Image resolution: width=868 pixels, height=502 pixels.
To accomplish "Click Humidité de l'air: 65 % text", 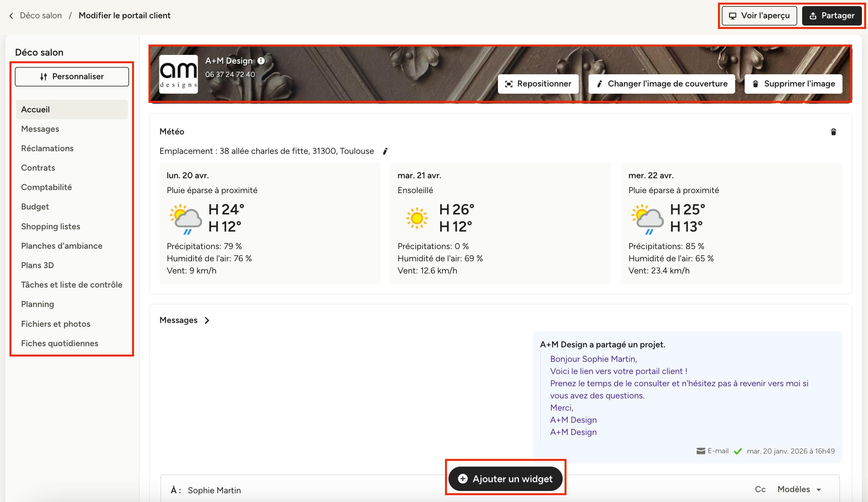I will tap(671, 259).
